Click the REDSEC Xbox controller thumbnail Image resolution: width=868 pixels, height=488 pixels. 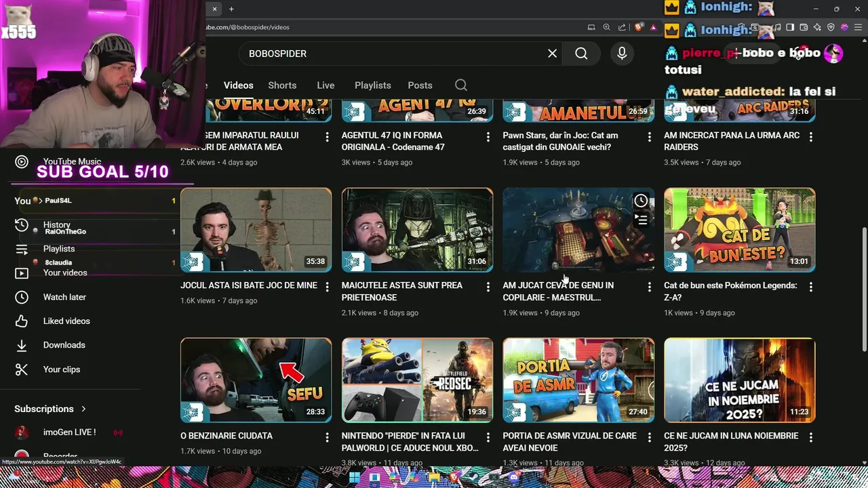[x=417, y=380]
